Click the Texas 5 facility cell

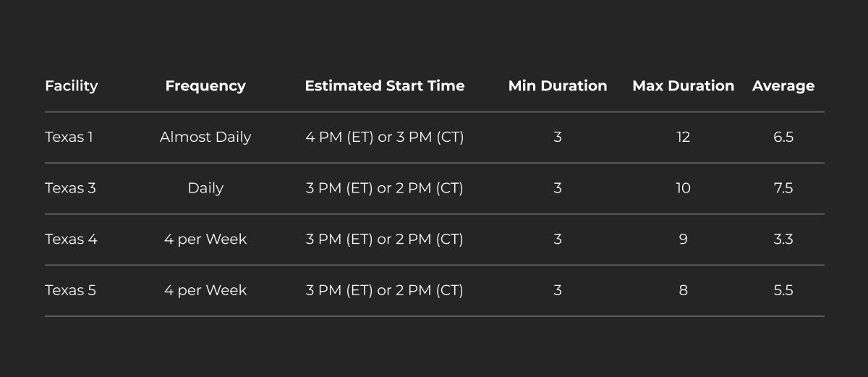coord(70,290)
